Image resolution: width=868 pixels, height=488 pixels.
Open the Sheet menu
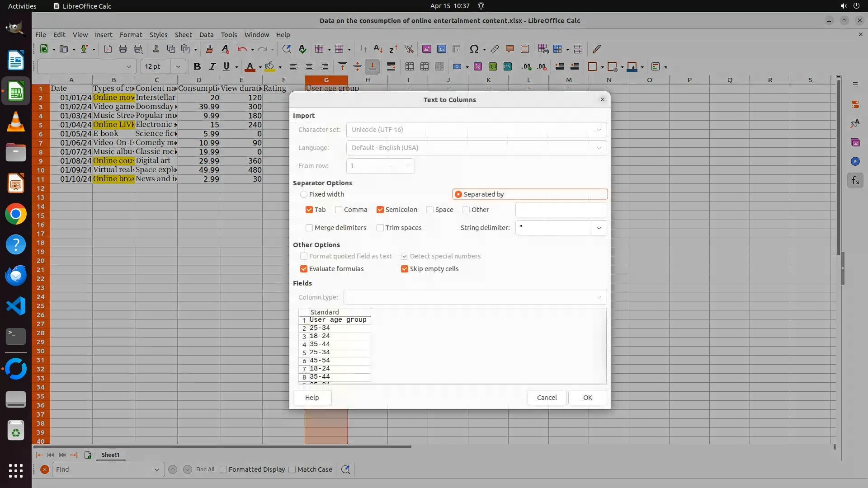(183, 35)
